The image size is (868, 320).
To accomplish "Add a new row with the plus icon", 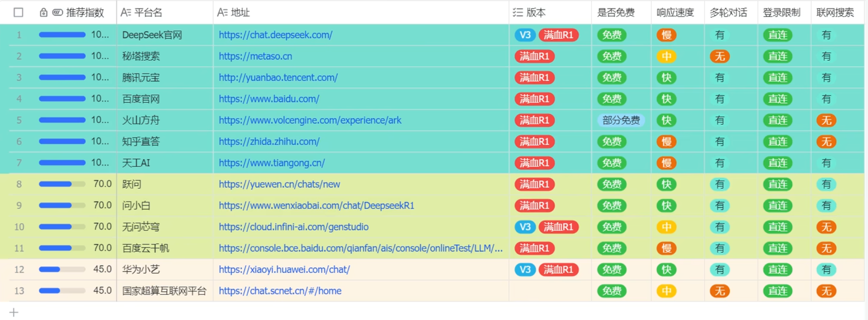I will click(14, 312).
